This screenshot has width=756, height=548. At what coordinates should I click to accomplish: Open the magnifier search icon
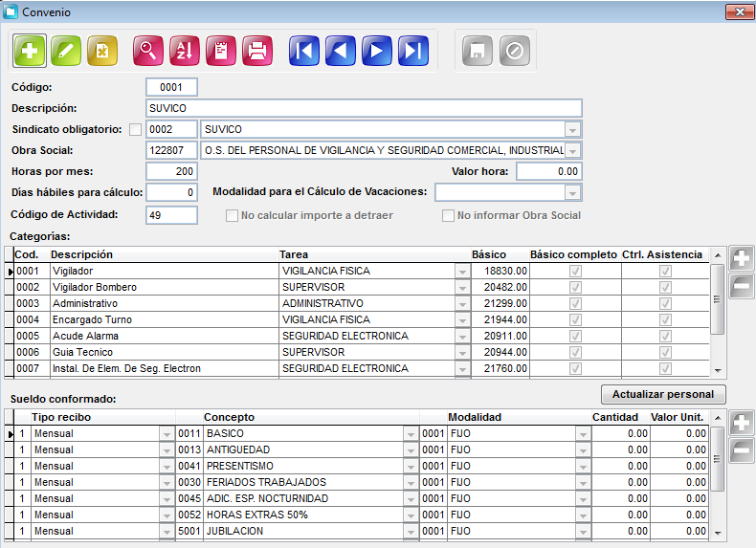148,51
